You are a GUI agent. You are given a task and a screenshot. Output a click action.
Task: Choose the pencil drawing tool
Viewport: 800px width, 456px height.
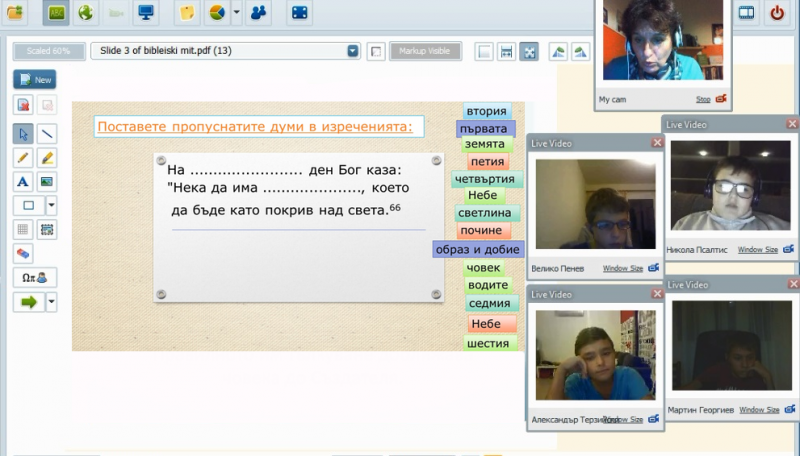[x=23, y=158]
